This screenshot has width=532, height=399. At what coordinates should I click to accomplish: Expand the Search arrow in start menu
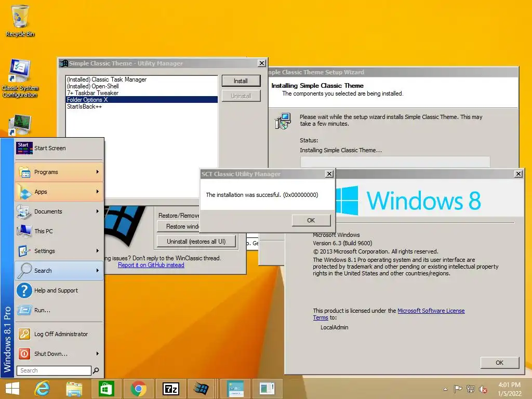pos(97,270)
